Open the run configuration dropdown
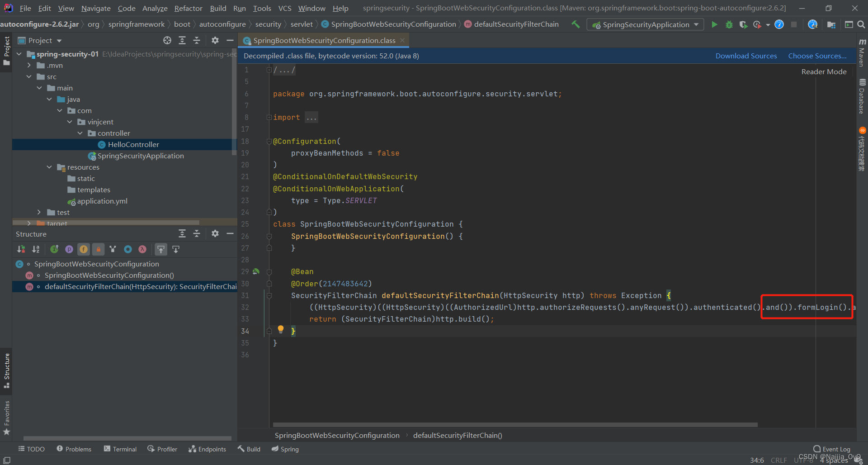This screenshot has height=465, width=868. [697, 24]
